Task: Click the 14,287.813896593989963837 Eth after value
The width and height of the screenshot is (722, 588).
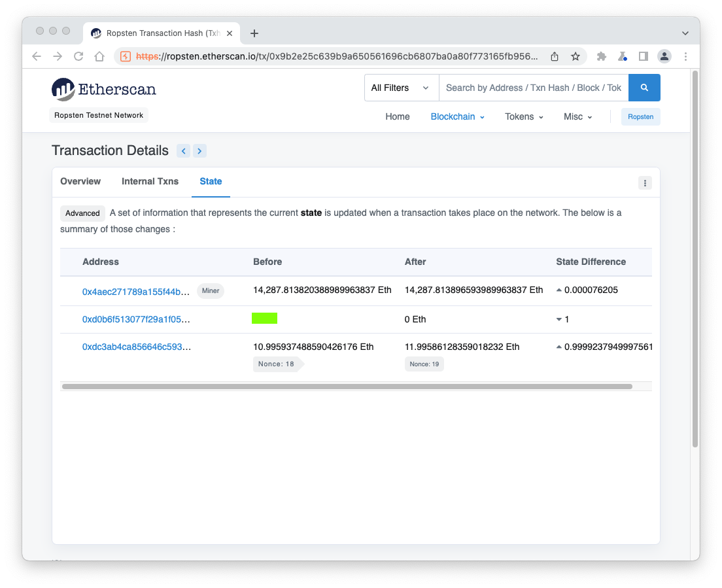Action: (x=473, y=290)
